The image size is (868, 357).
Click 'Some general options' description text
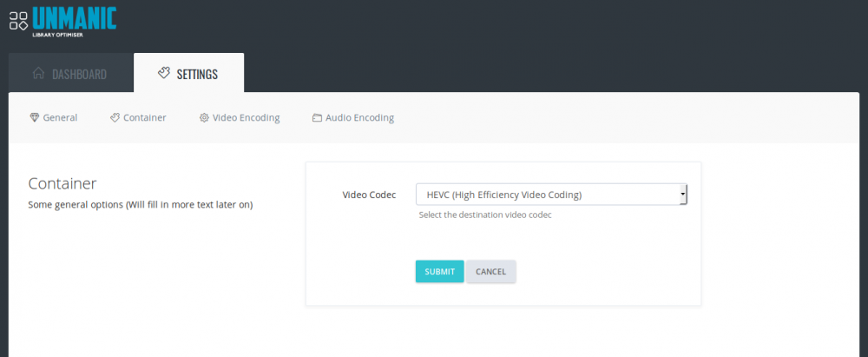point(141,204)
